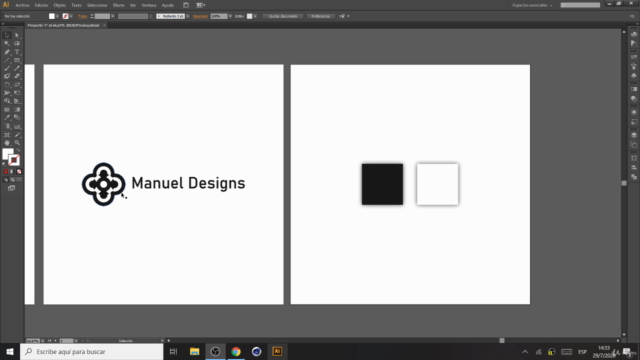Open fill color dropdown in control bar
This screenshot has width=640, height=360.
coord(58,16)
